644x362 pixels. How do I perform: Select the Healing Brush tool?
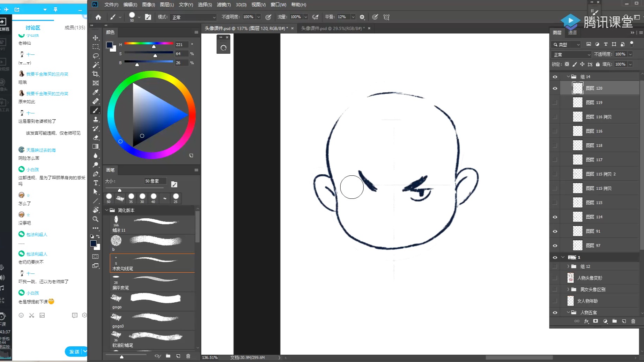click(95, 101)
